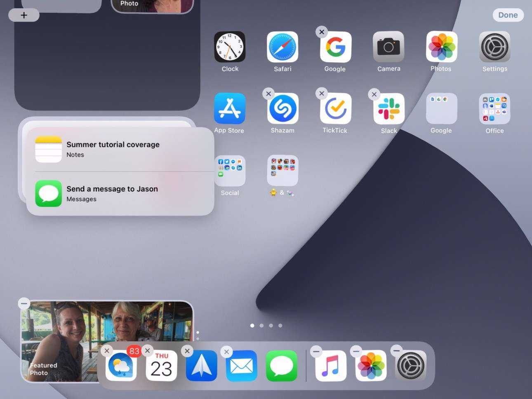The image size is (532, 399).
Task: Launch Safari browser
Action: pos(282,47)
